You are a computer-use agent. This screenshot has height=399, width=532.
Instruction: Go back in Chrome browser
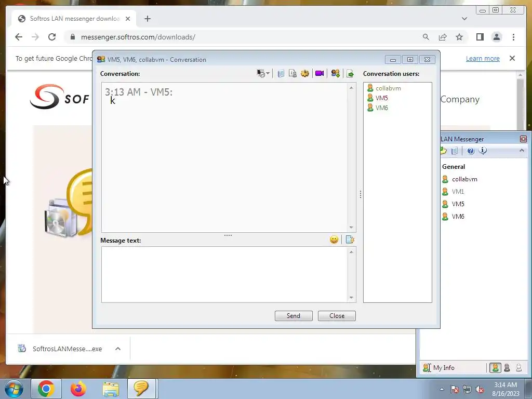(x=19, y=37)
